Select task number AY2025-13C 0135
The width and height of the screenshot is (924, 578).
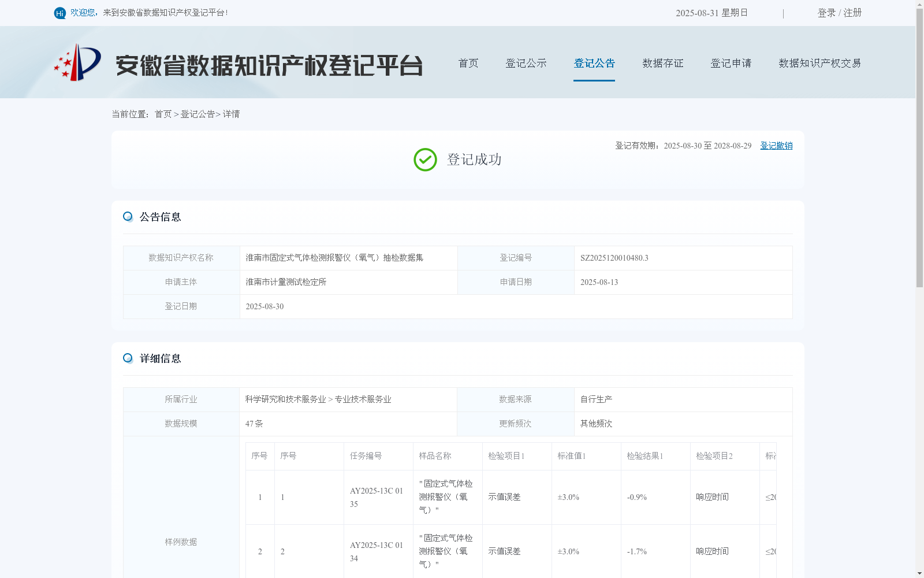tap(377, 497)
